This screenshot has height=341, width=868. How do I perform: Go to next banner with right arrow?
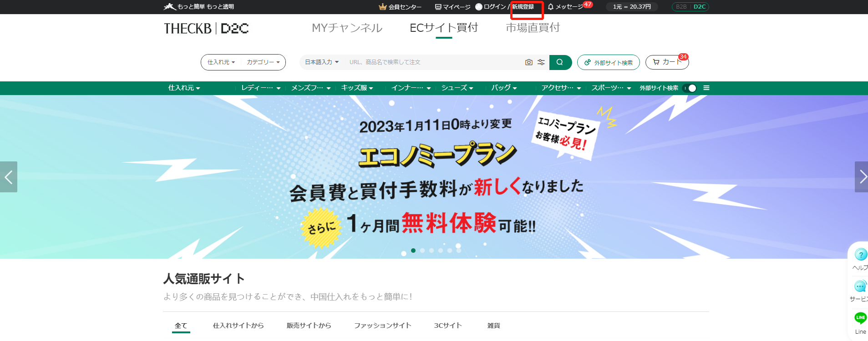point(861,177)
